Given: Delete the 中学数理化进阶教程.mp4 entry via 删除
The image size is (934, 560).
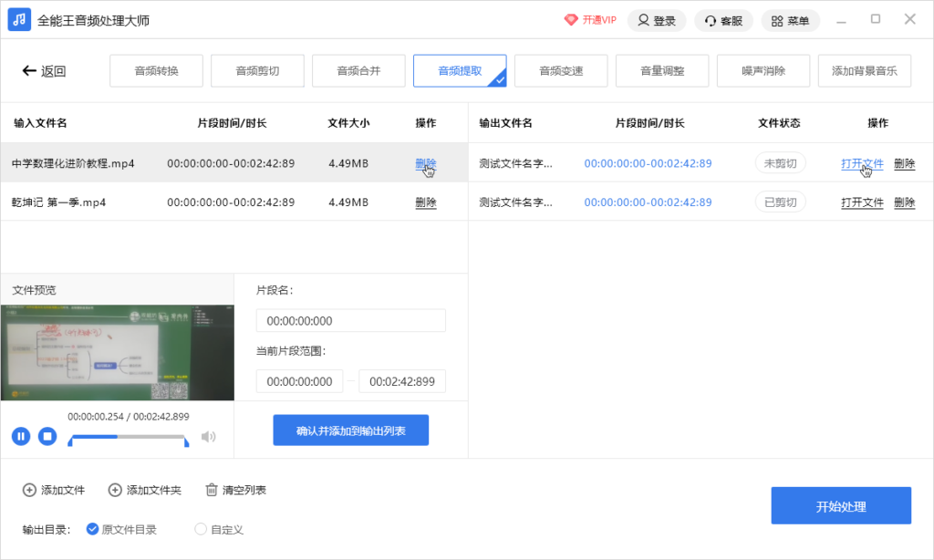Looking at the screenshot, I should pyautogui.click(x=425, y=162).
